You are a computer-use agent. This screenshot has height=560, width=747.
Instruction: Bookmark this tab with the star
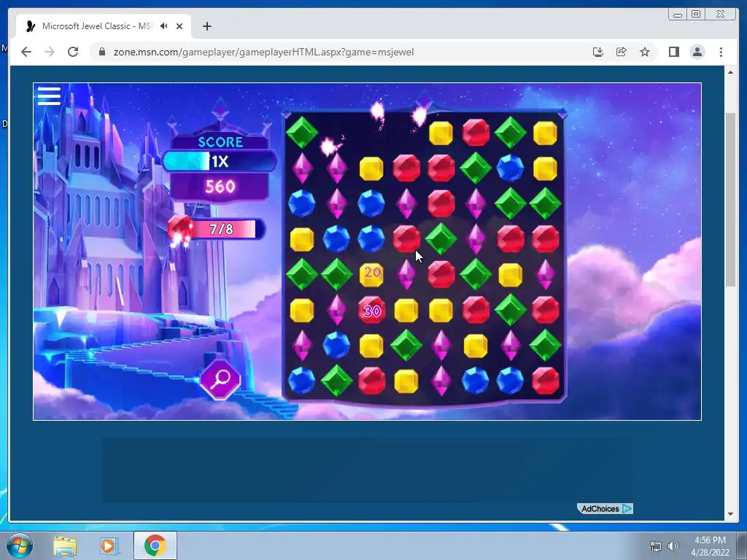(x=645, y=52)
